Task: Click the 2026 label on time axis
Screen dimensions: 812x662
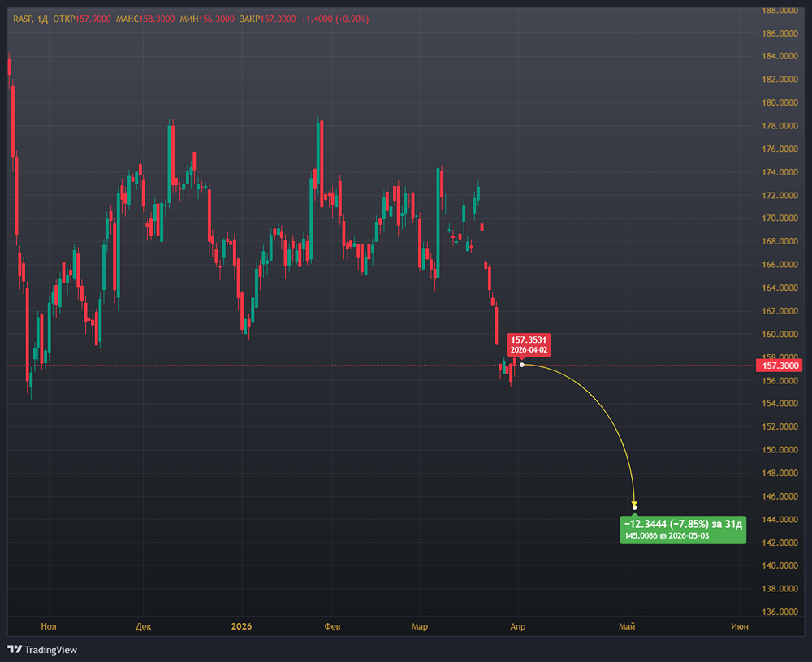Action: pyautogui.click(x=241, y=626)
